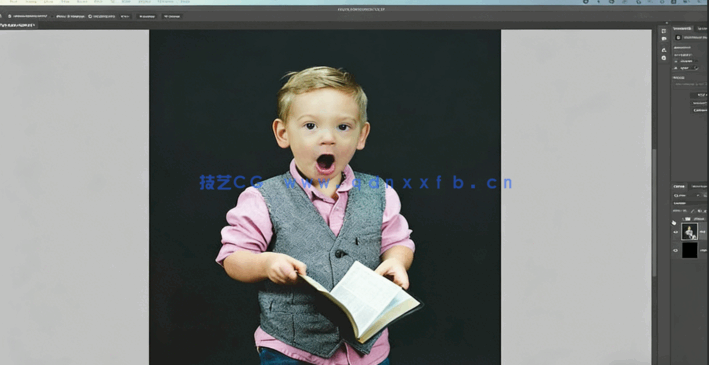Toggle visibility of the boy photo layer
Viewport: 709px width, 365px height.
point(676,232)
